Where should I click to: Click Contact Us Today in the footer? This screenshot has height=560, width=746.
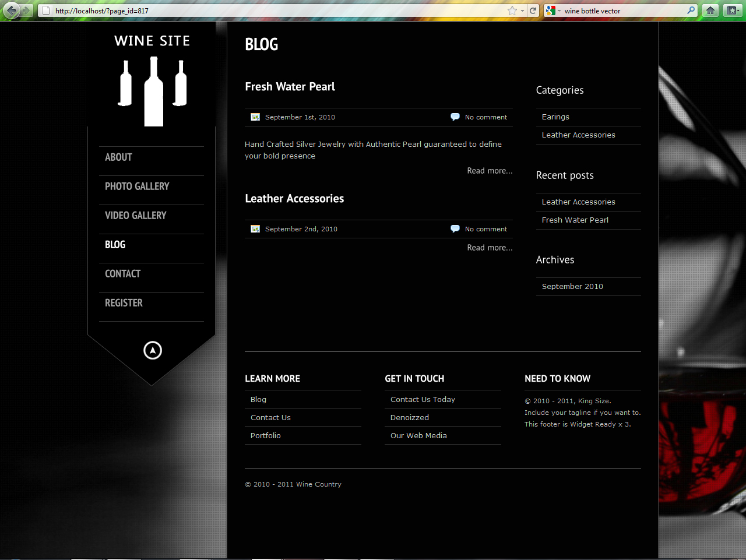(423, 400)
